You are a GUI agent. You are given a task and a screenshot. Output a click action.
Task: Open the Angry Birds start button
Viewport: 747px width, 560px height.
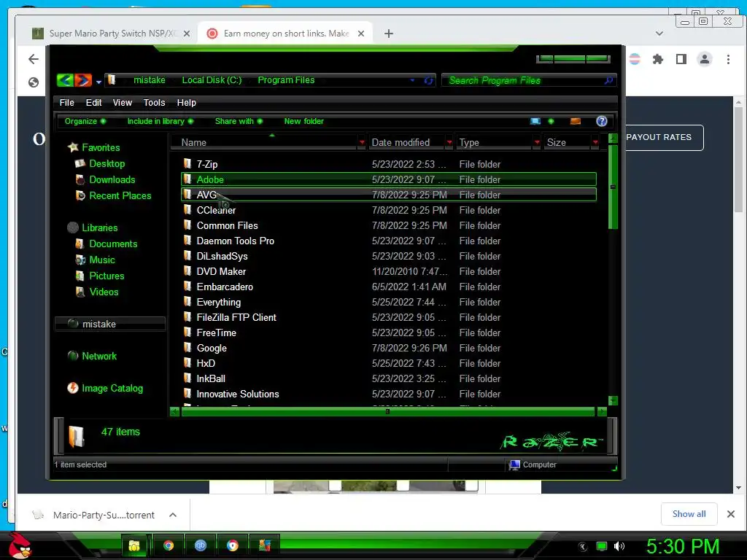tap(20, 545)
